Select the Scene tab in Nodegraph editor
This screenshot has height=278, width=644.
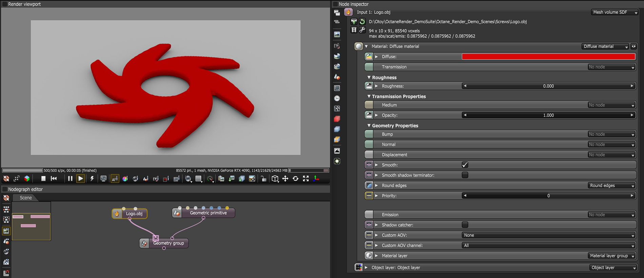(26, 198)
